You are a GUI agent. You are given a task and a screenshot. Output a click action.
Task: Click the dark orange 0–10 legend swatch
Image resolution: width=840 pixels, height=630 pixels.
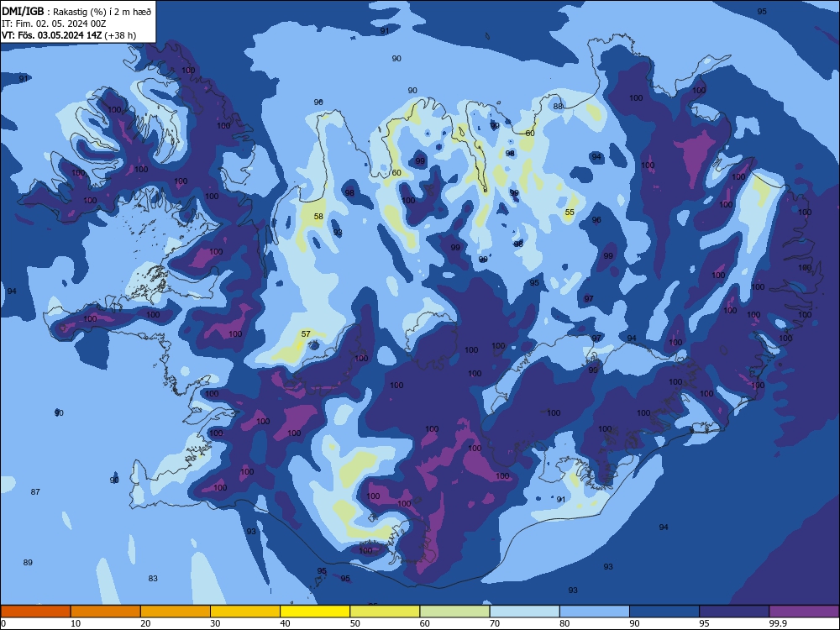point(35,612)
